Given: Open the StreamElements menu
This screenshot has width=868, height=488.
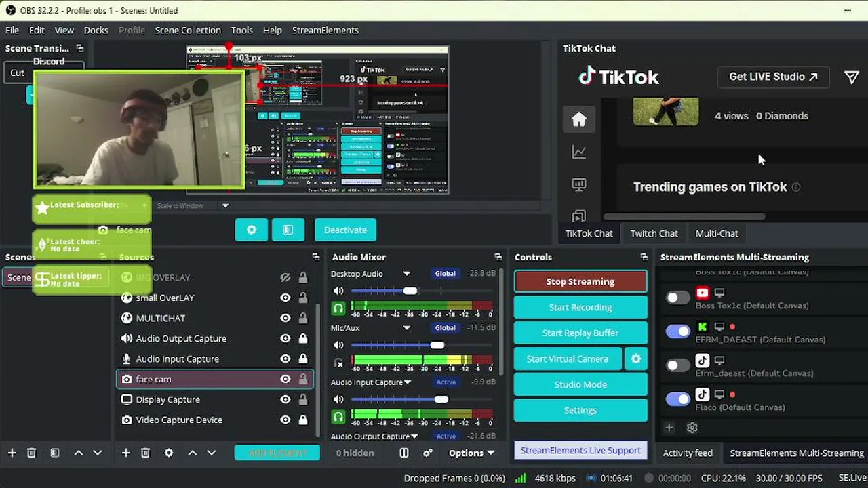Looking at the screenshot, I should click(x=325, y=30).
